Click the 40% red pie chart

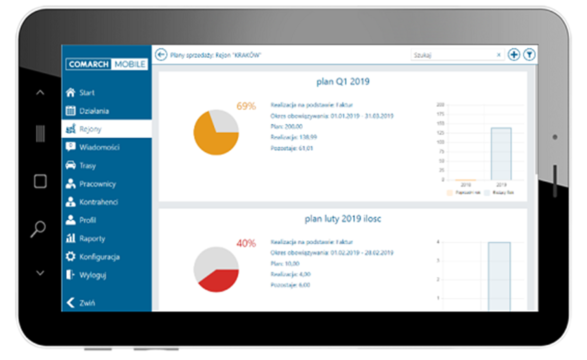216,269
